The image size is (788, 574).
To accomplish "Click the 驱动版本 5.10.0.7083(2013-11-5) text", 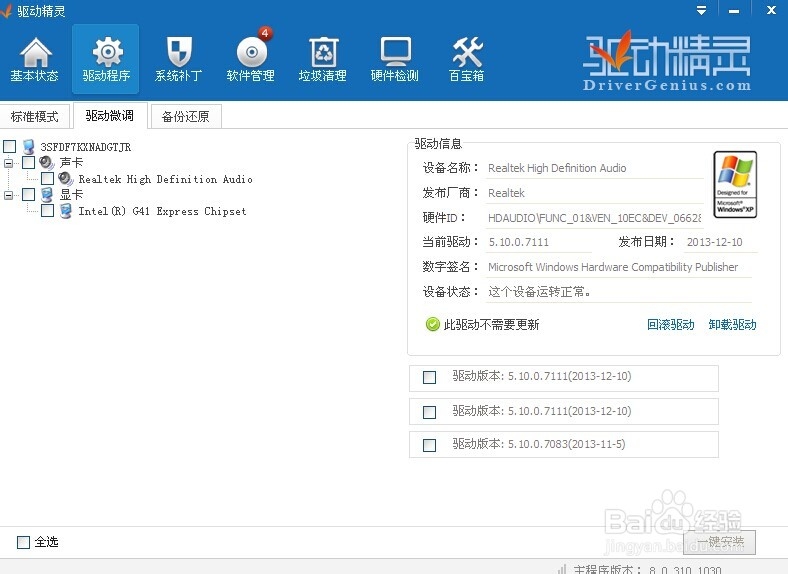I will 539,444.
